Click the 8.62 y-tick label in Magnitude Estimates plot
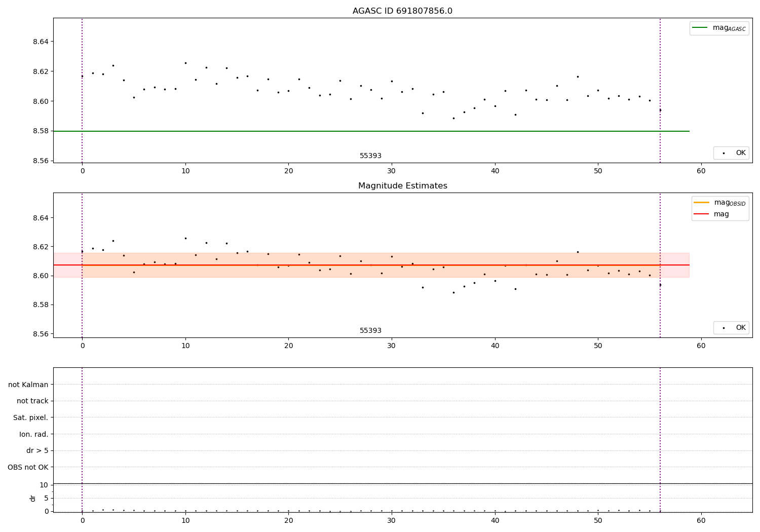This screenshot has width=760, height=532. [41, 247]
